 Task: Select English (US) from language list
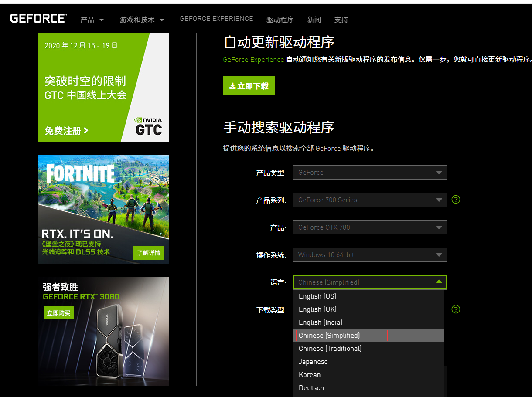point(317,296)
